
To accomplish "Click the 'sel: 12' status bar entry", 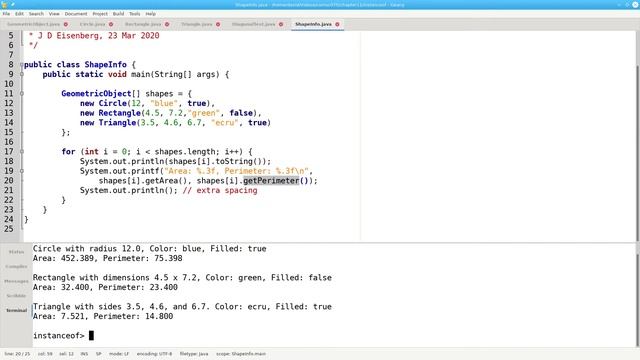I will 67,354.
